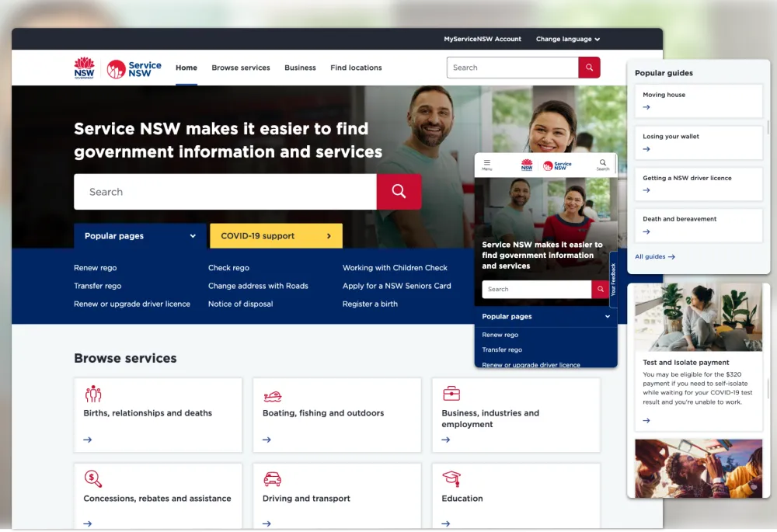Select Find locations in the navigation
This screenshot has width=777, height=532.
356,68
